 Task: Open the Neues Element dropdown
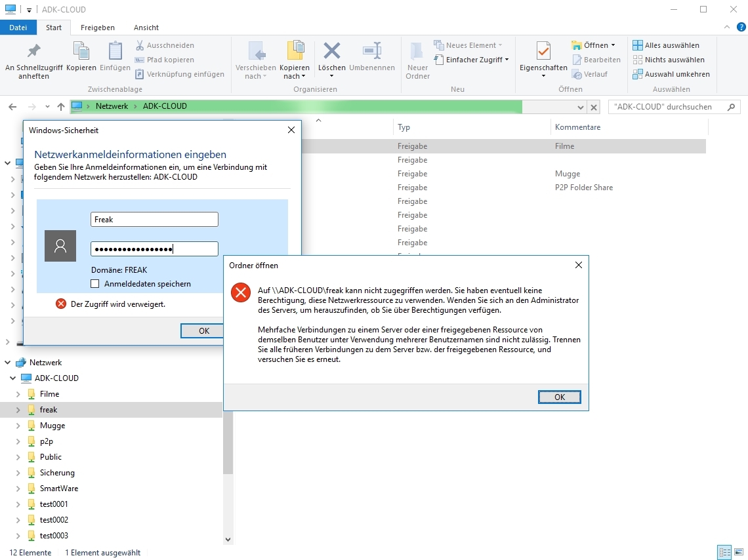click(x=467, y=45)
